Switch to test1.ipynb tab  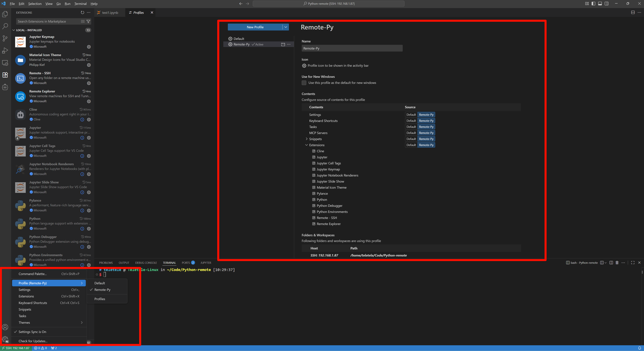[110, 12]
